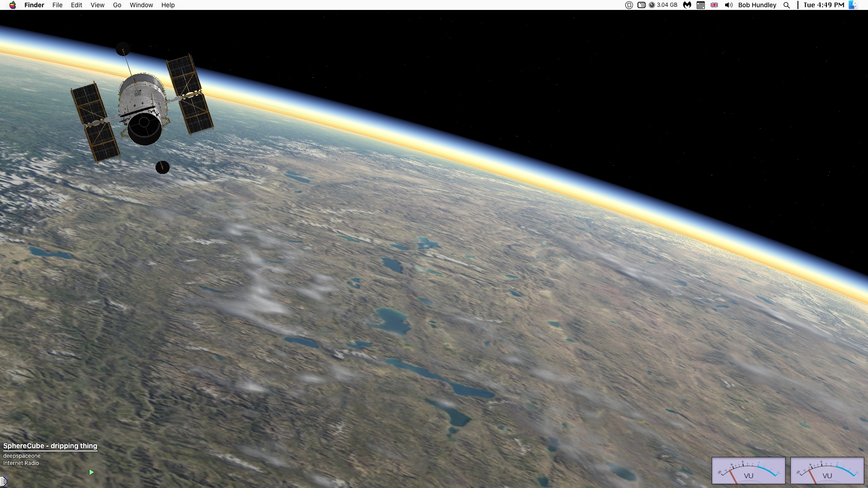Click the deepspaceone station name

[22, 456]
